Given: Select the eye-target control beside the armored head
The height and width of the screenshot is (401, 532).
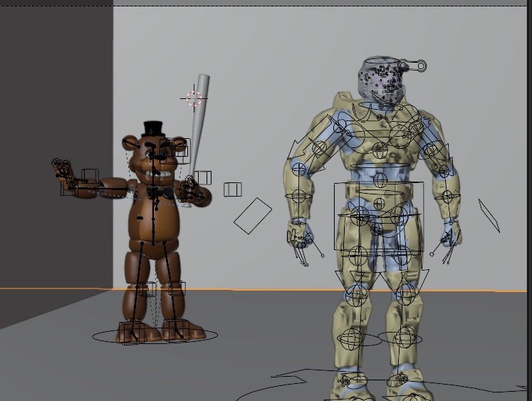Looking at the screenshot, I should [412, 66].
